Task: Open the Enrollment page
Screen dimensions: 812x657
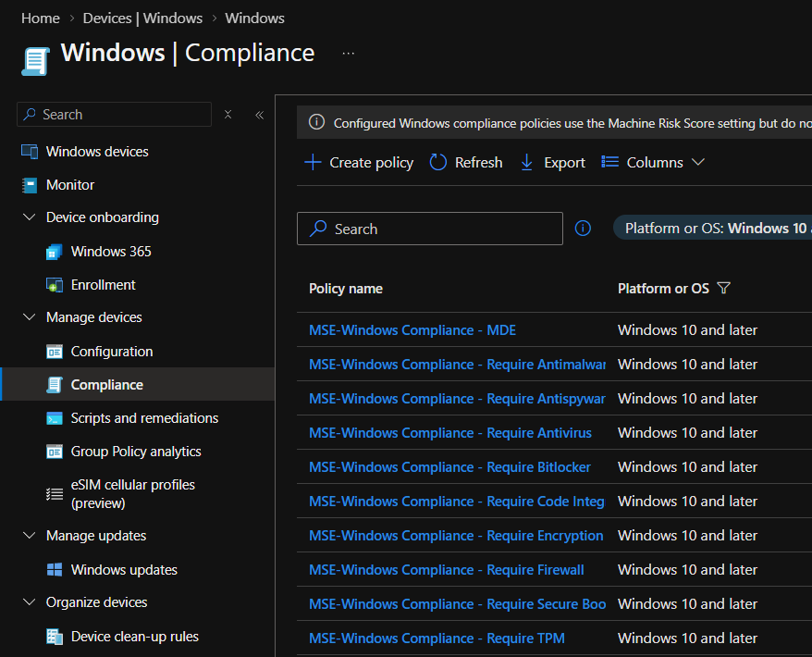Action: pyautogui.click(x=53, y=284)
